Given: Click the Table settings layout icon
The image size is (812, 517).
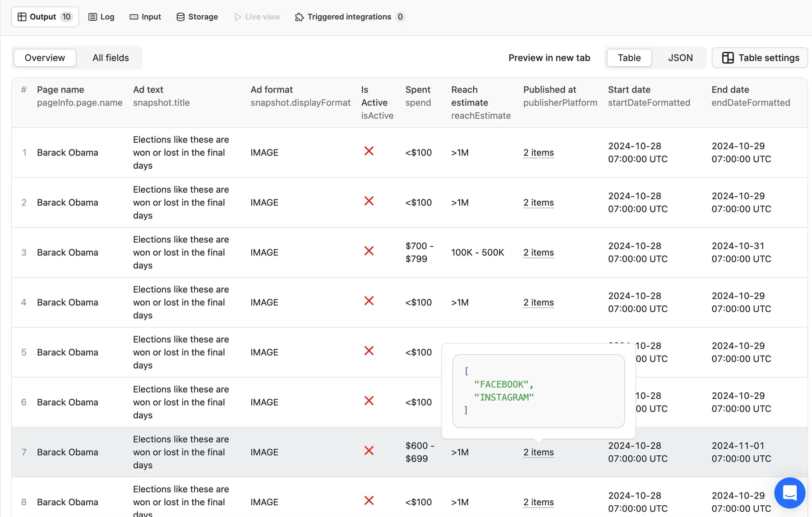Looking at the screenshot, I should pos(728,58).
